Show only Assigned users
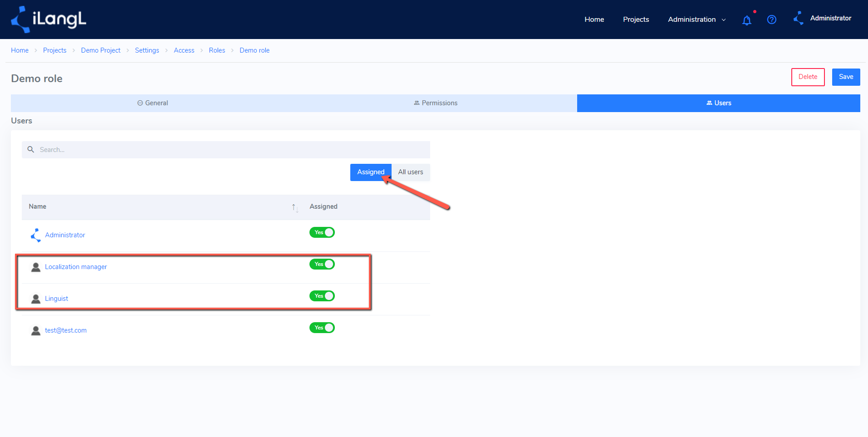This screenshot has width=868, height=437. [371, 172]
